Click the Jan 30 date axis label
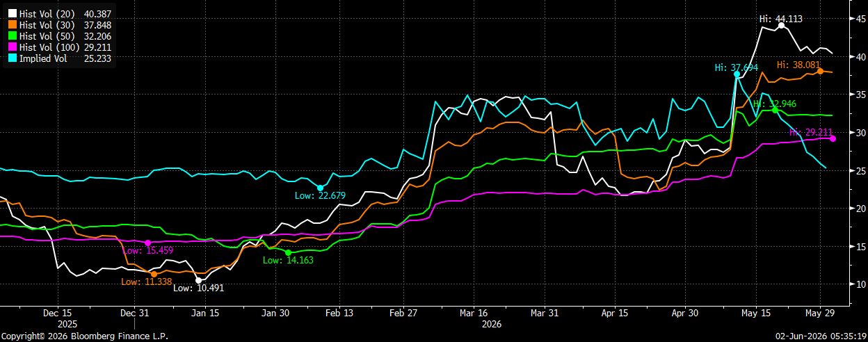The image size is (868, 342). click(275, 313)
